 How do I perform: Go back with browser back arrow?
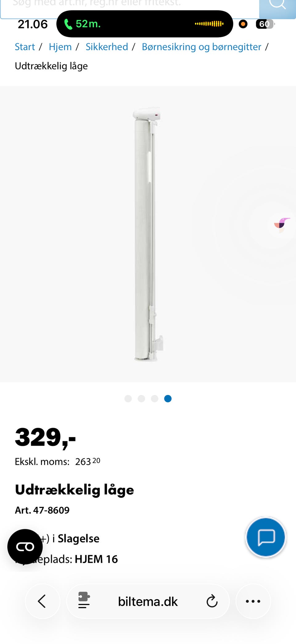[x=42, y=601]
